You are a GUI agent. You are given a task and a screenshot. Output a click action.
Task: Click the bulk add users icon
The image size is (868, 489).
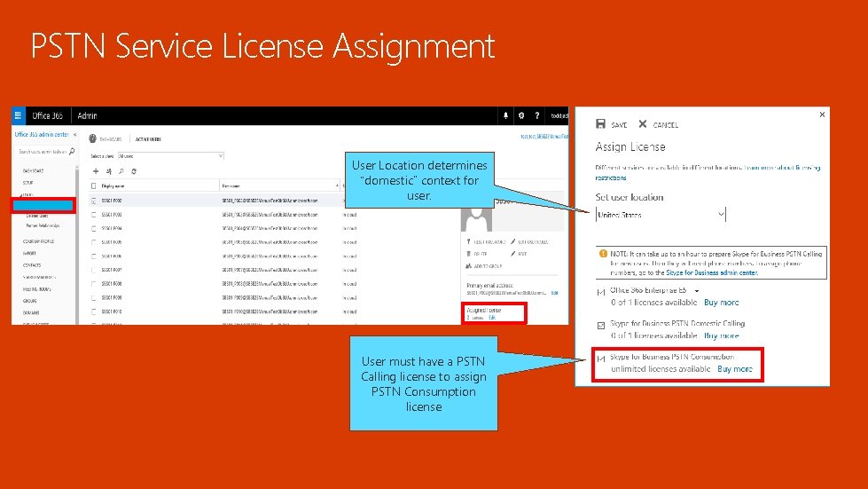click(x=108, y=171)
